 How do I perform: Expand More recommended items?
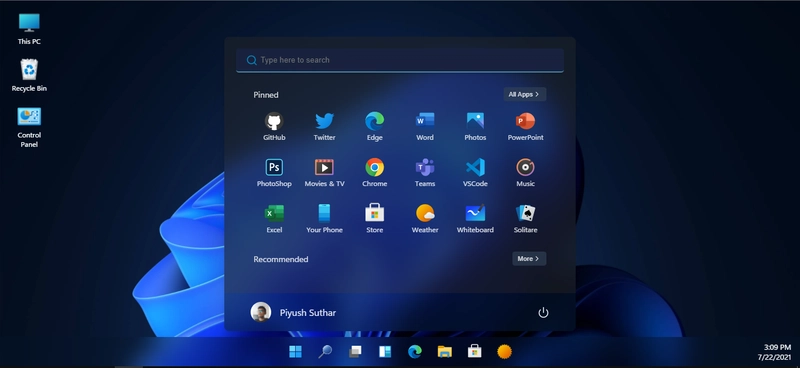point(529,259)
